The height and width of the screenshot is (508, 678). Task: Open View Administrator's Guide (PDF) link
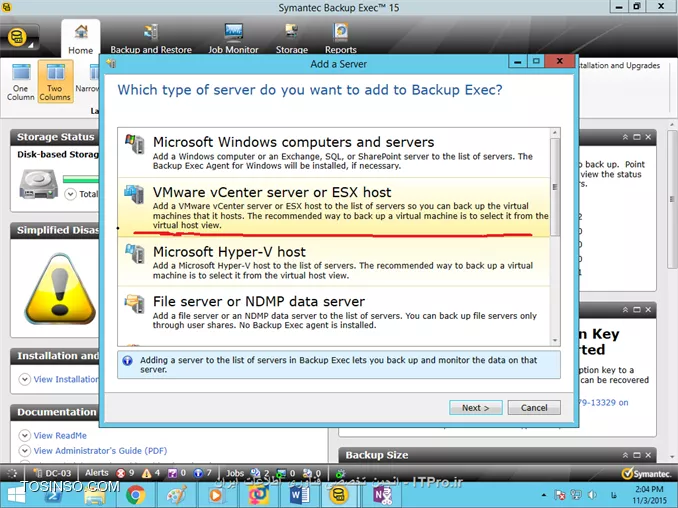coord(100,450)
